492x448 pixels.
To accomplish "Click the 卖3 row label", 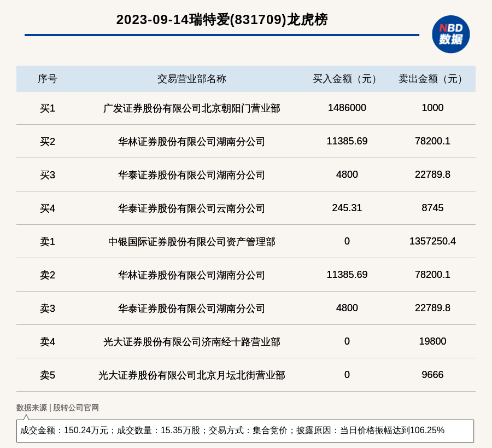I will [x=48, y=309].
